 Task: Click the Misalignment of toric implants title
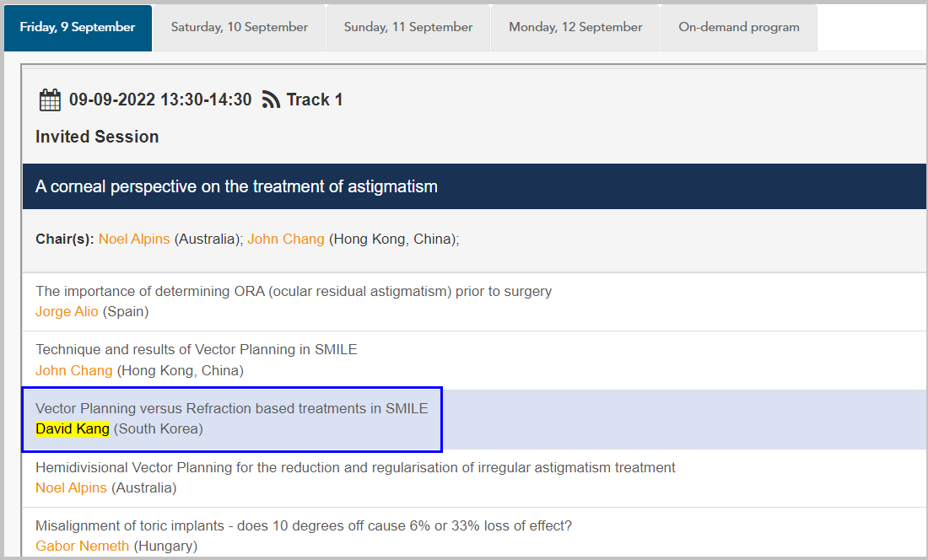(304, 526)
